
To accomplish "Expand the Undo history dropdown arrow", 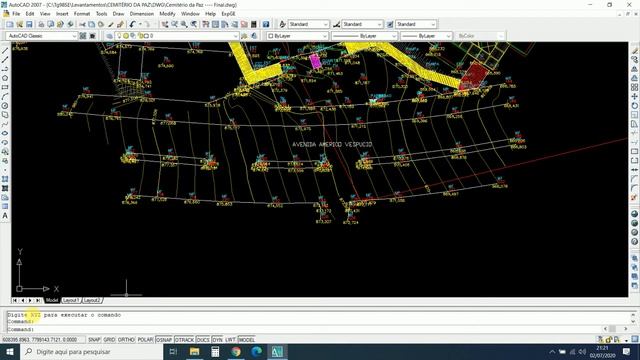I will (140, 24).
